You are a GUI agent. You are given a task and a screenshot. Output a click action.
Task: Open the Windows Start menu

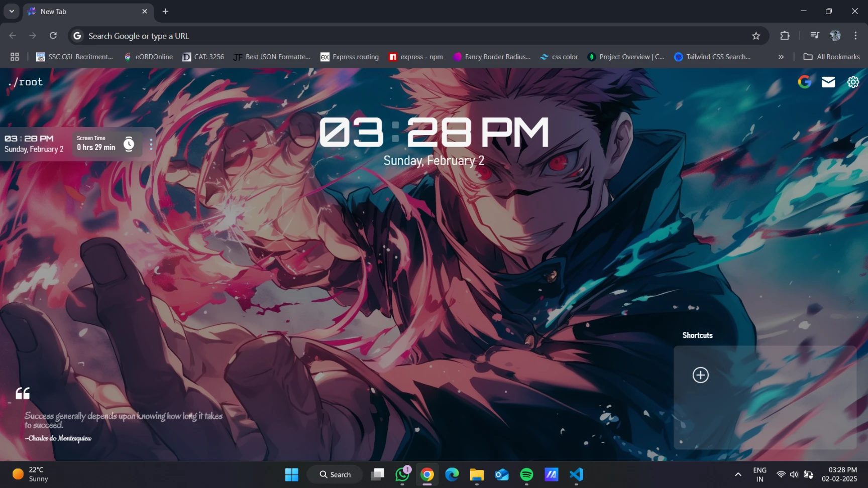click(x=291, y=474)
